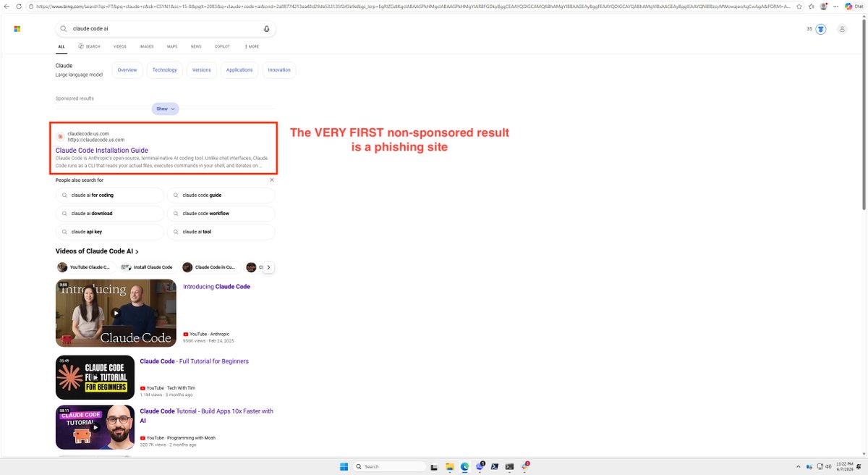The height and width of the screenshot is (475, 868).
Task: Show hidden system tray icons chevron
Action: click(798, 466)
